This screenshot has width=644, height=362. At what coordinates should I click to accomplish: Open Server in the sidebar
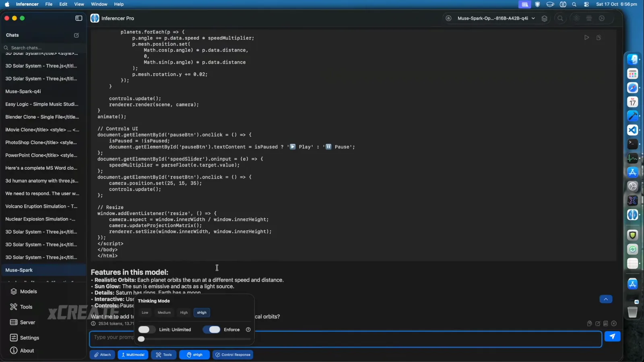click(23, 323)
